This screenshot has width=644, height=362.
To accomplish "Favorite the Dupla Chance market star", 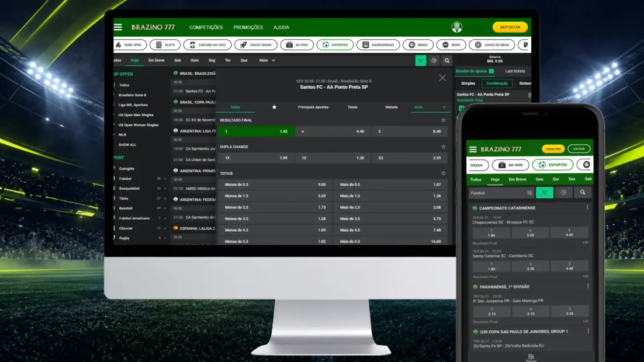I will click(444, 147).
